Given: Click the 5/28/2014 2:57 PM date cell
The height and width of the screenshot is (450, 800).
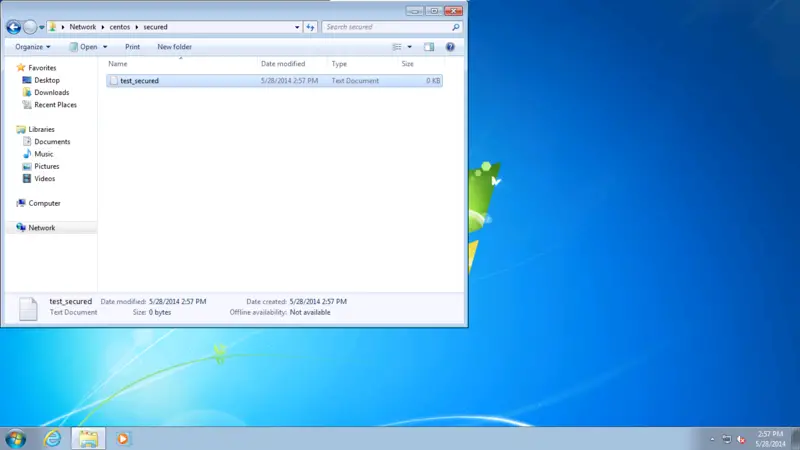Looking at the screenshot, I should coord(289,81).
